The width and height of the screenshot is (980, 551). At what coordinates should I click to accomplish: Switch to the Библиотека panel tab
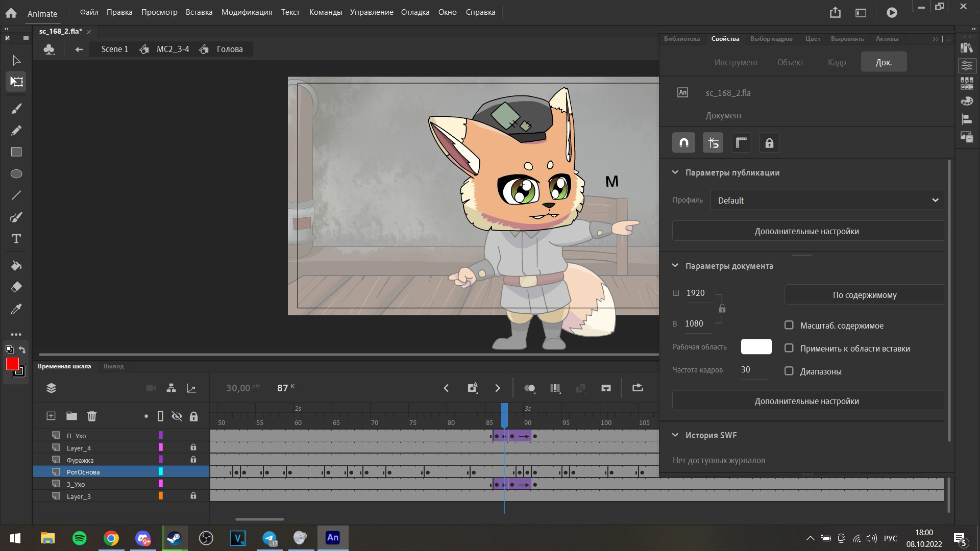(x=681, y=39)
